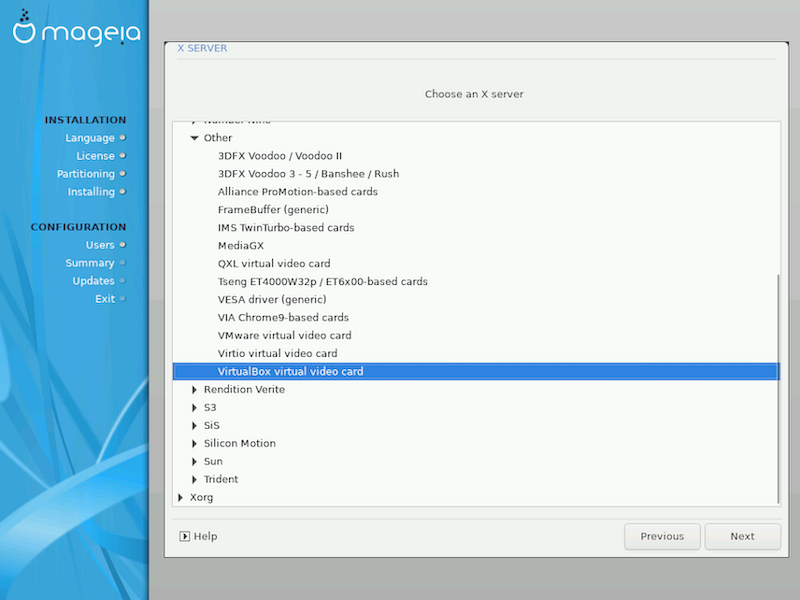This screenshot has width=800, height=600.
Task: Click the Xorg label
Action: click(201, 497)
